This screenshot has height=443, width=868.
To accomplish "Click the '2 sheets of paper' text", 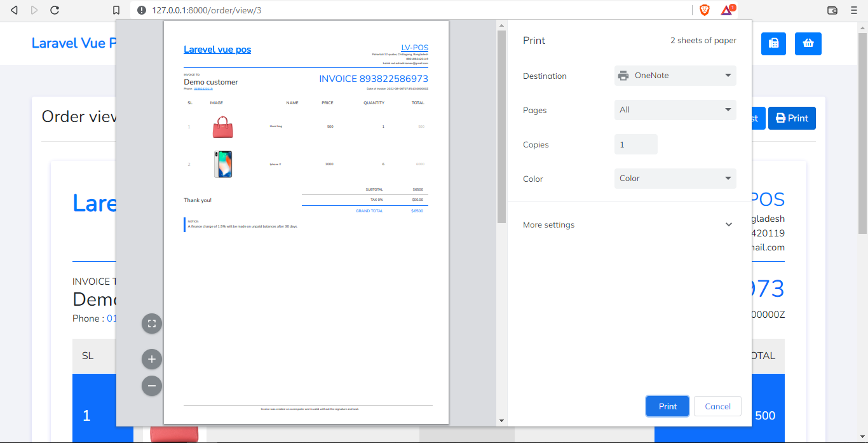I will point(703,41).
